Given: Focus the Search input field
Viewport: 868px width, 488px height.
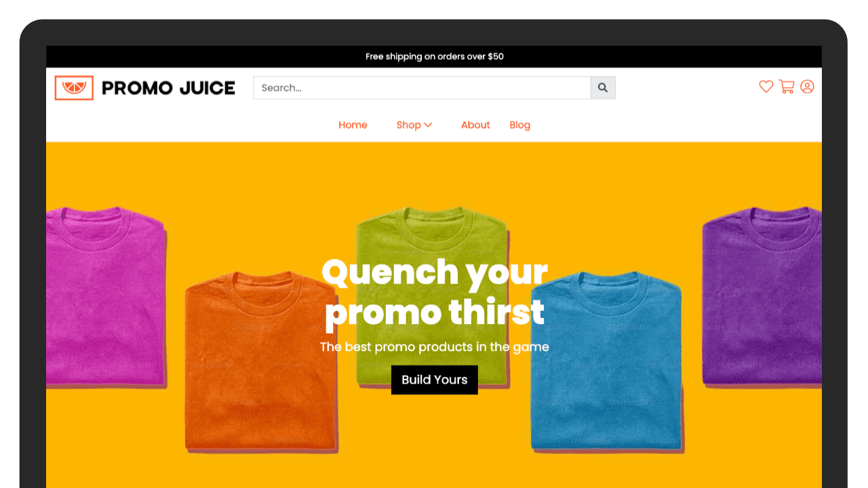Looking at the screenshot, I should tap(422, 87).
